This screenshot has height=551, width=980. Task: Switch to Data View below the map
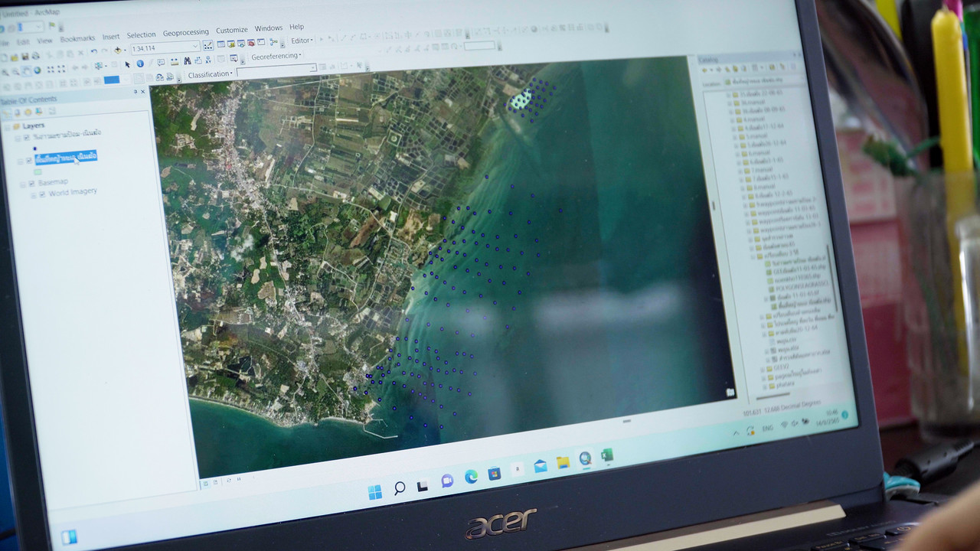[205, 483]
